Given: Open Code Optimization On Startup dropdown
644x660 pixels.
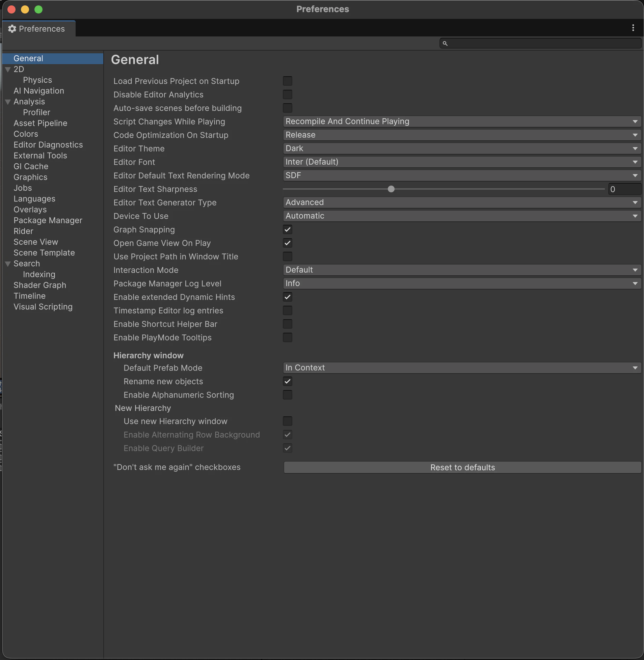Looking at the screenshot, I should coord(462,135).
